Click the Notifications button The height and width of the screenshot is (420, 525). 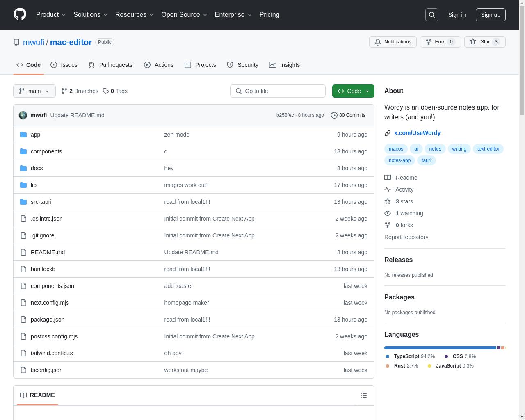pos(393,42)
